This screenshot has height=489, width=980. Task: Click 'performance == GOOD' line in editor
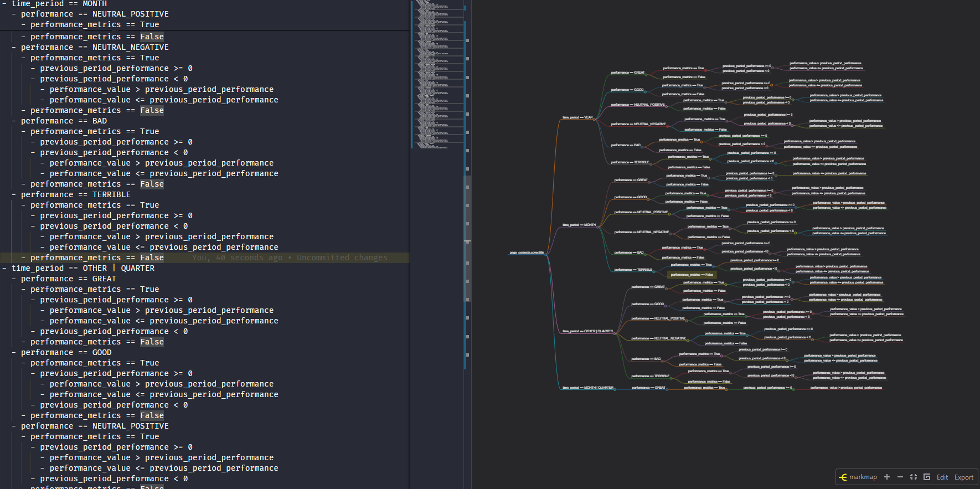coord(66,352)
